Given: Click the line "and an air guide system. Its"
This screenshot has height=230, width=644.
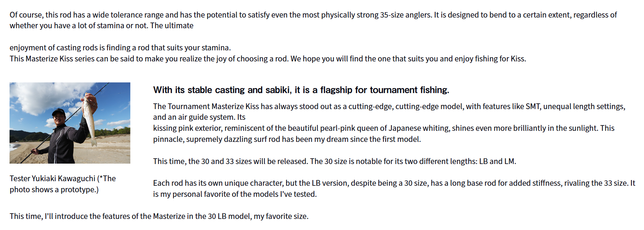Looking at the screenshot, I should pos(199,117).
